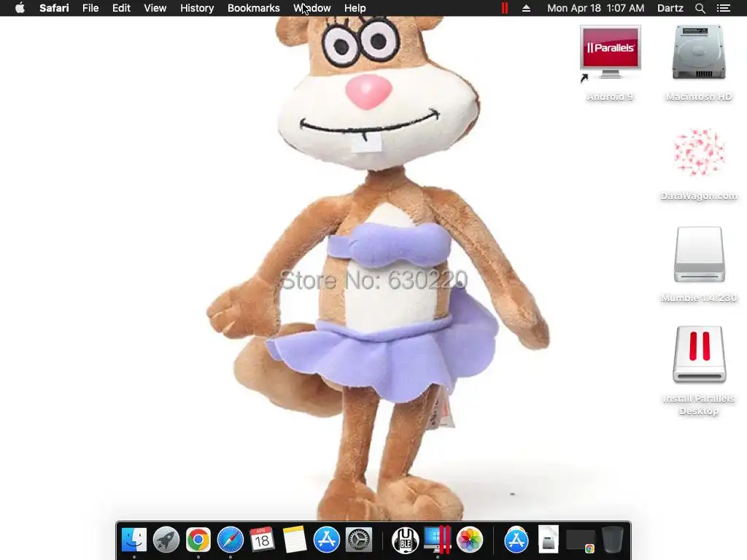The image size is (747, 560).
Task: Click the DataWagon.com label text
Action: coord(699,195)
